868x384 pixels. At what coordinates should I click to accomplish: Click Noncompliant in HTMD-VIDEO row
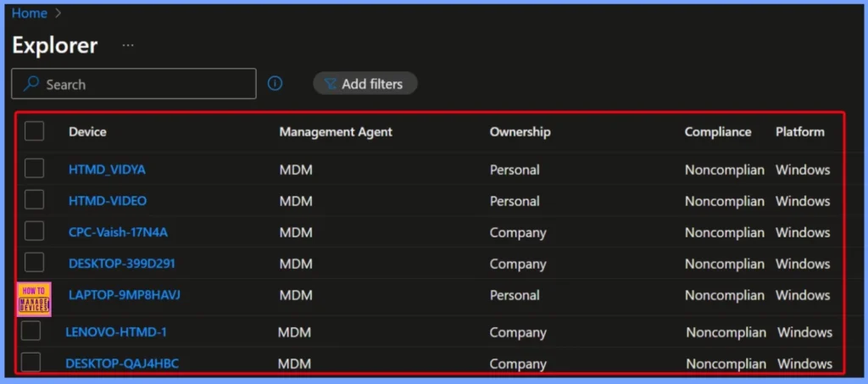point(725,202)
